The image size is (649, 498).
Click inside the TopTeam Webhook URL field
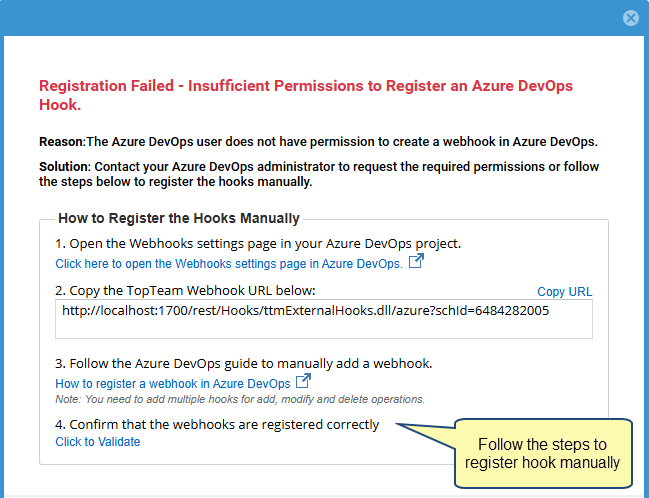[x=324, y=319]
